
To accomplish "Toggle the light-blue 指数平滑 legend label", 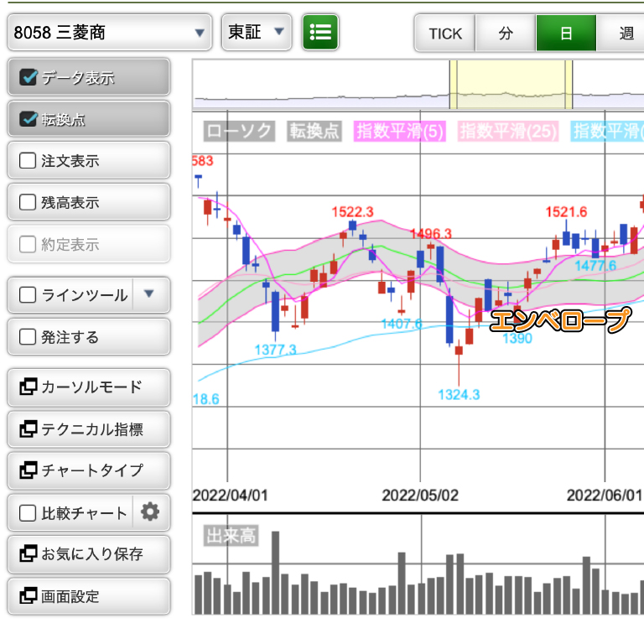I will pos(607,132).
